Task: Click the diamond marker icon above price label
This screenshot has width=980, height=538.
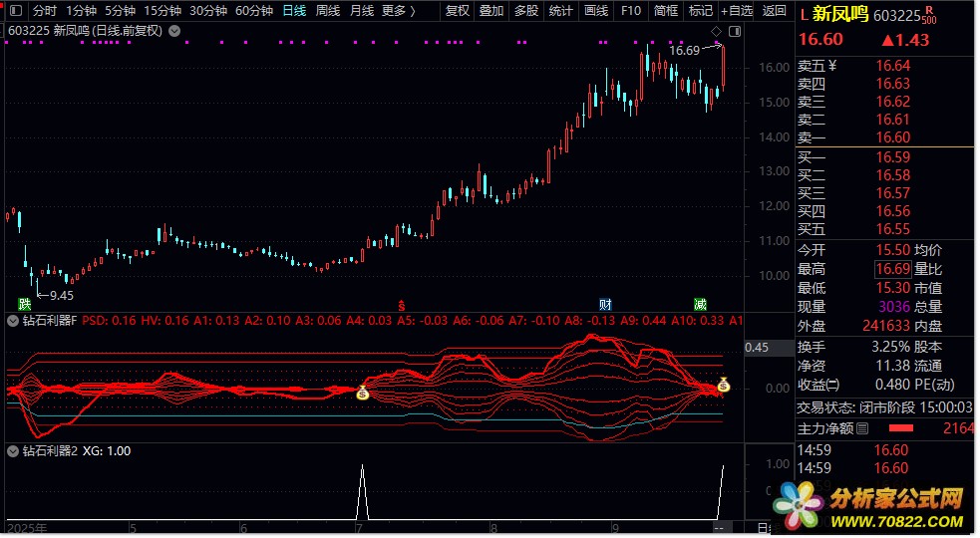Action: 716,32
